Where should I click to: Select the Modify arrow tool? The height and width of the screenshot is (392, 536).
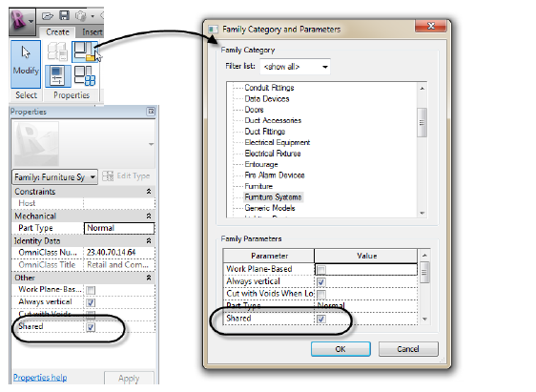click(26, 64)
